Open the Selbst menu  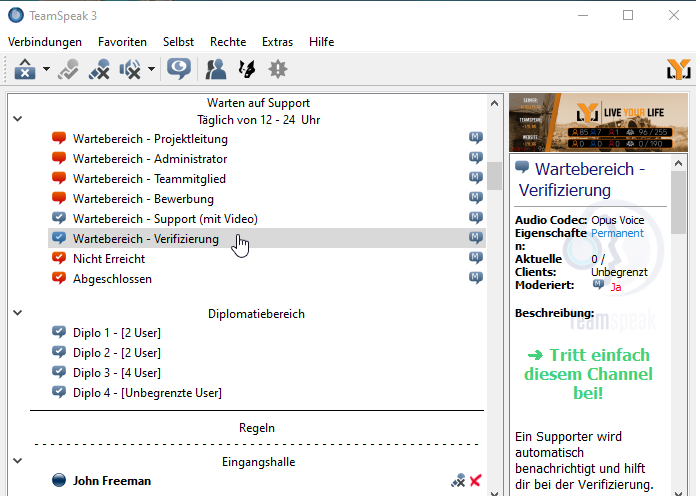[x=178, y=42]
